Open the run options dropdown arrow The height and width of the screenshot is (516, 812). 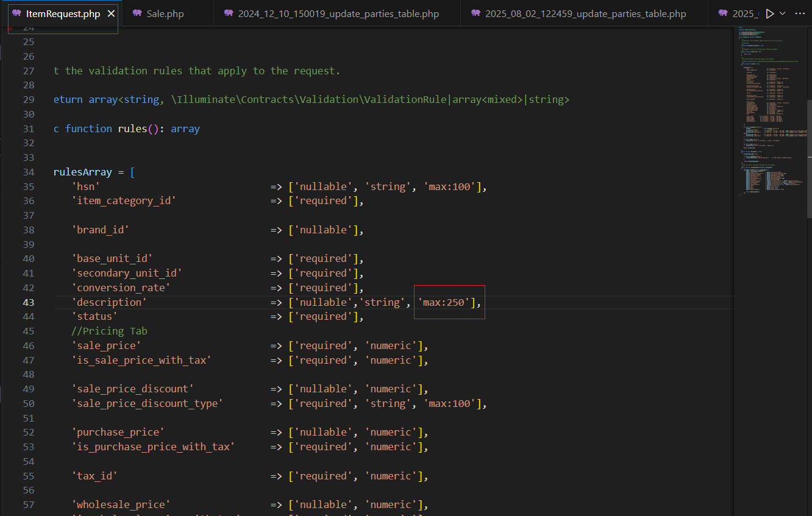pyautogui.click(x=783, y=13)
